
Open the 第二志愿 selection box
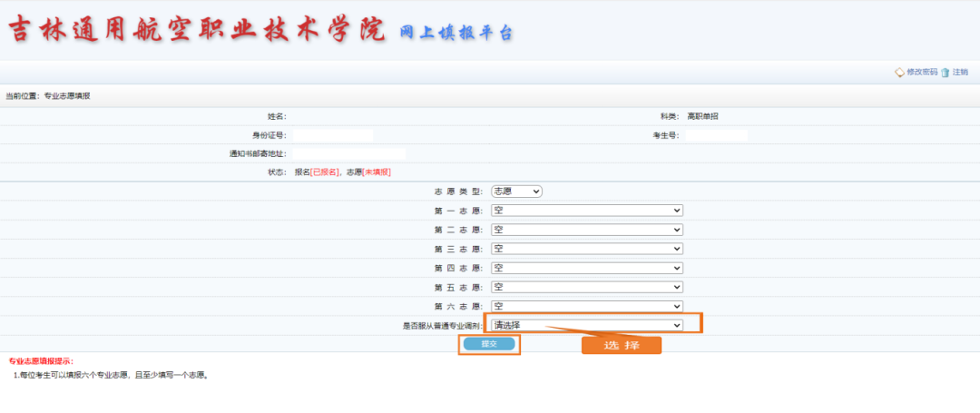pyautogui.click(x=586, y=230)
